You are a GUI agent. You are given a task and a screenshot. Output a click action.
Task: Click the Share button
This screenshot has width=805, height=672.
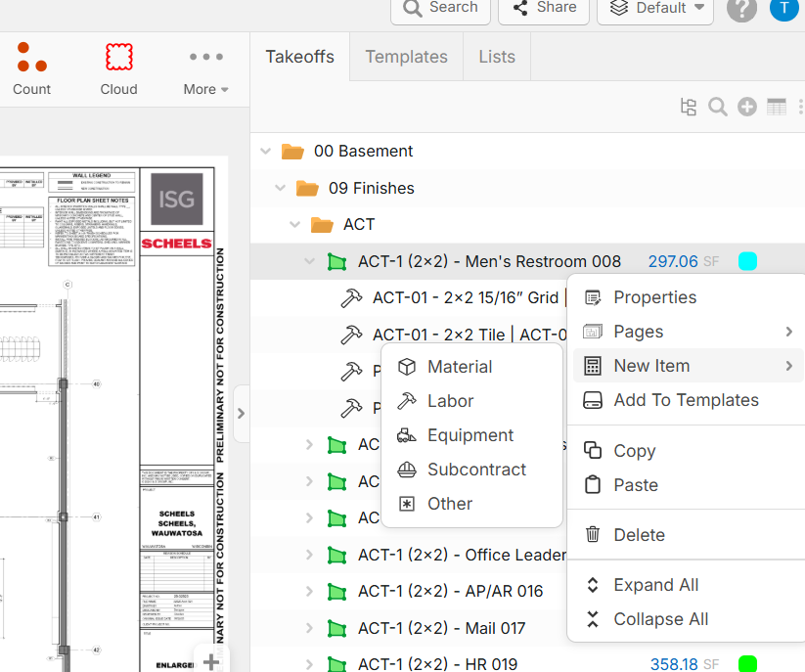point(543,9)
